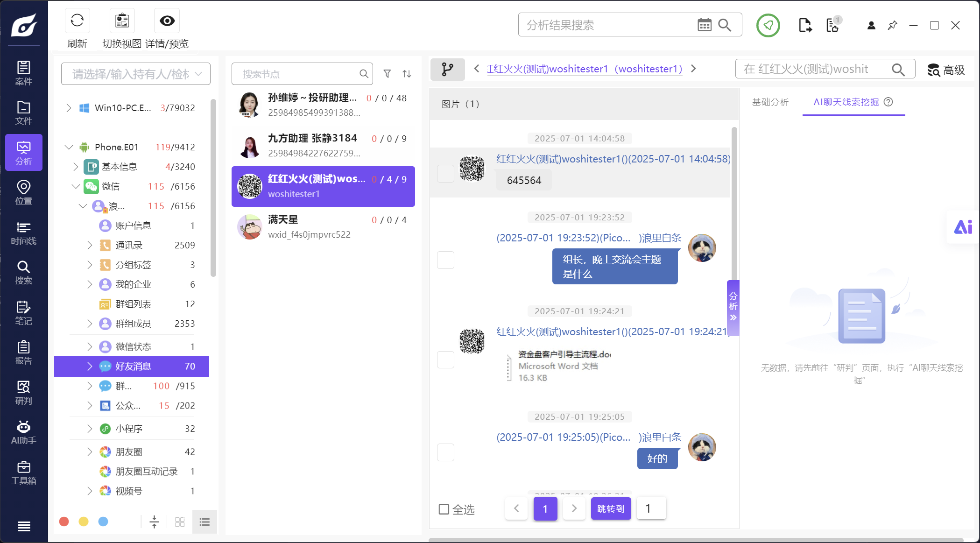Open the 位置 location section
The width and height of the screenshot is (980, 543).
(24, 193)
